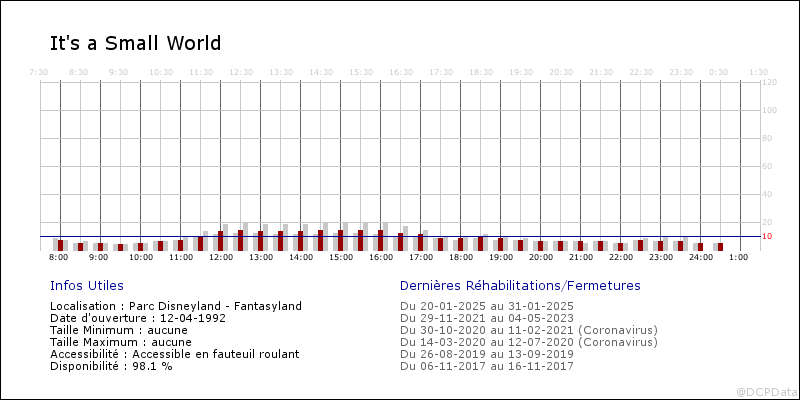Click the 20:30 top axis label

561,72
